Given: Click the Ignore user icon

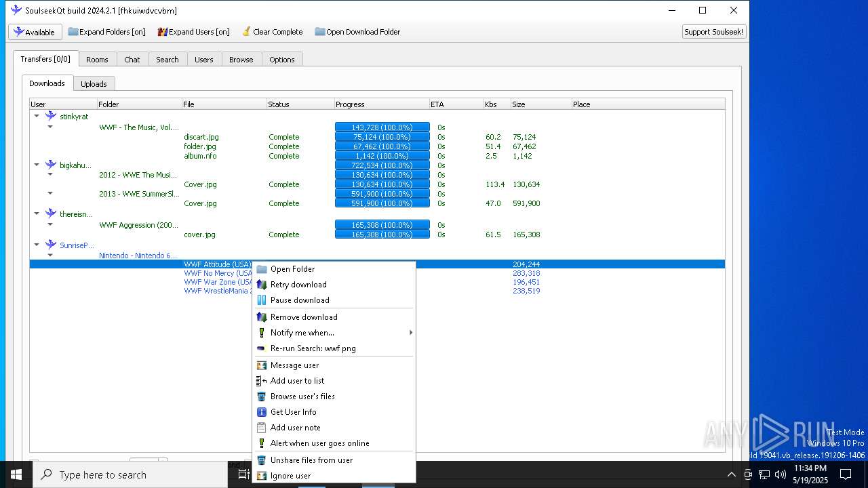Looking at the screenshot, I should click(x=262, y=476).
